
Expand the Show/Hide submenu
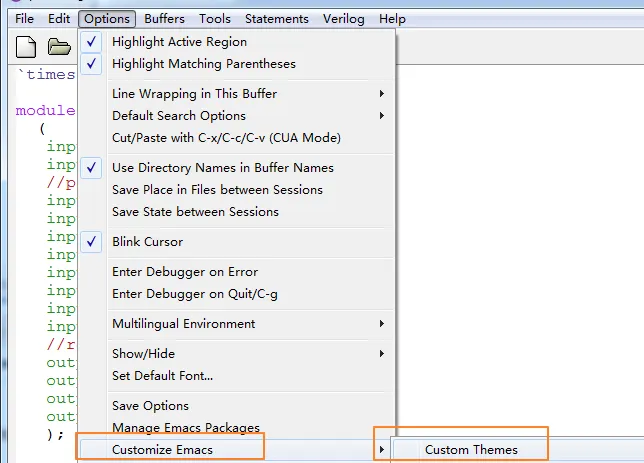[144, 354]
